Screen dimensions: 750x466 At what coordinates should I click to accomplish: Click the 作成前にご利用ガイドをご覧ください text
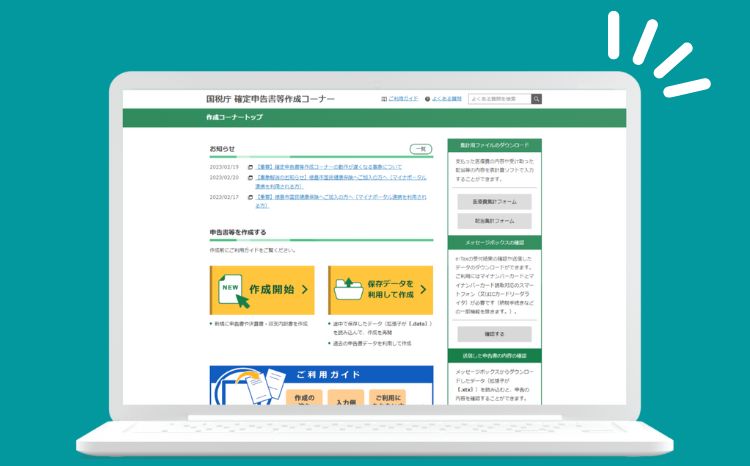253,250
